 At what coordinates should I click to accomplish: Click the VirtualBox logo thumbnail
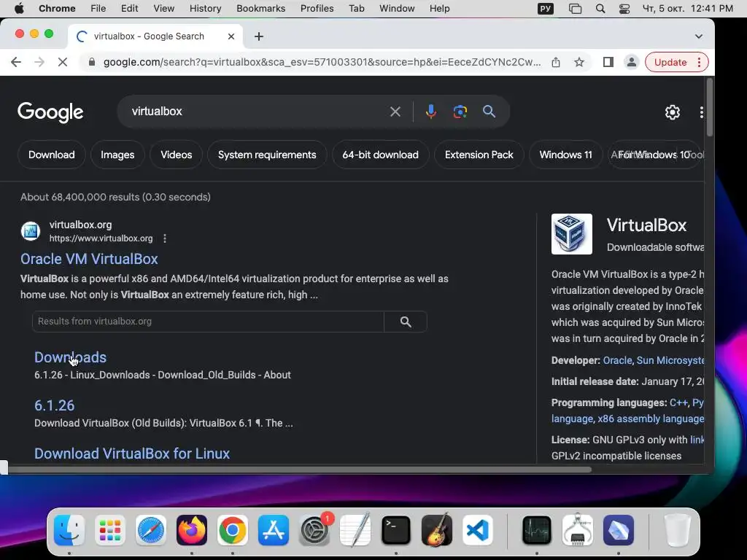(x=572, y=234)
